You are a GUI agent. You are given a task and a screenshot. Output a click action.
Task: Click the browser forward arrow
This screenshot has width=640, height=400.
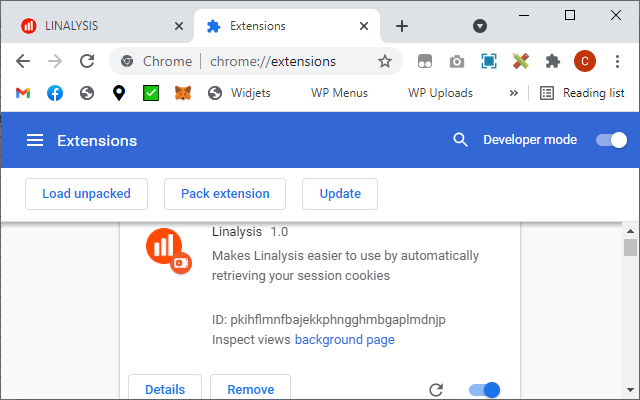pyautogui.click(x=55, y=62)
